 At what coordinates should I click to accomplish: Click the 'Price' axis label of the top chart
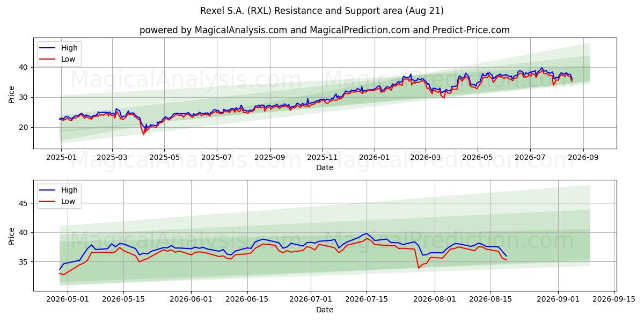(x=12, y=94)
